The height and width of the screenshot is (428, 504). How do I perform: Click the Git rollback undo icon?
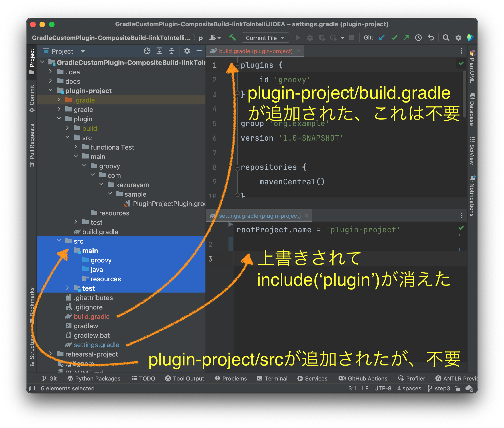(x=431, y=38)
